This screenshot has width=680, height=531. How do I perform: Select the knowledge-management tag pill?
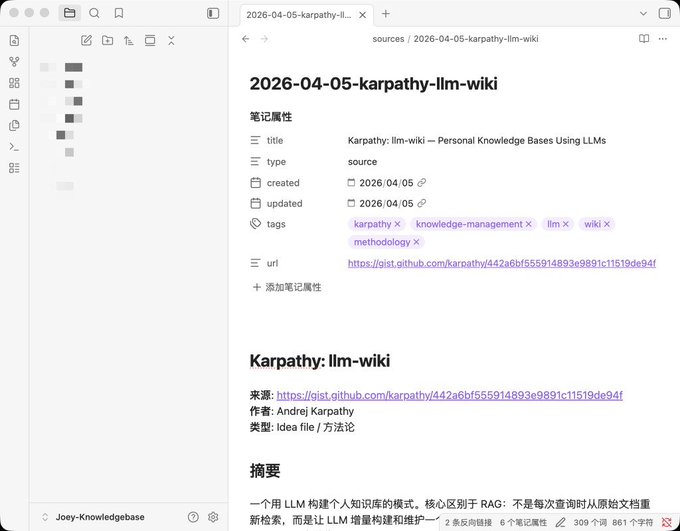tap(474, 224)
